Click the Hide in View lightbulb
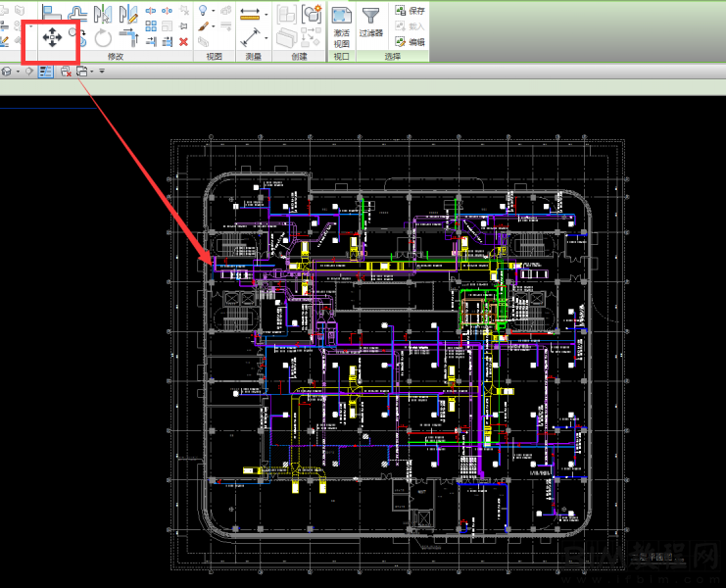The height and width of the screenshot is (588, 726). [203, 10]
